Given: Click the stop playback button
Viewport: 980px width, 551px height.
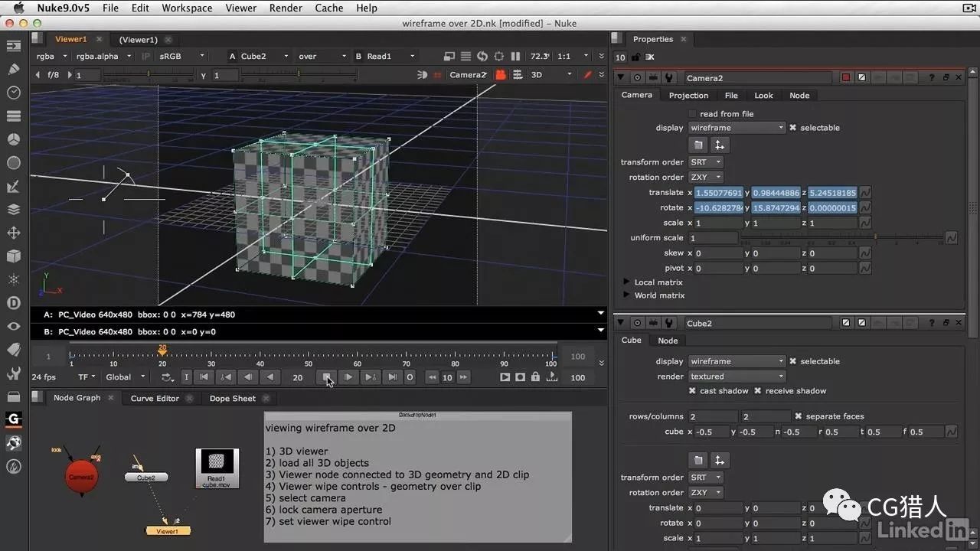Looking at the screenshot, I should [327, 377].
